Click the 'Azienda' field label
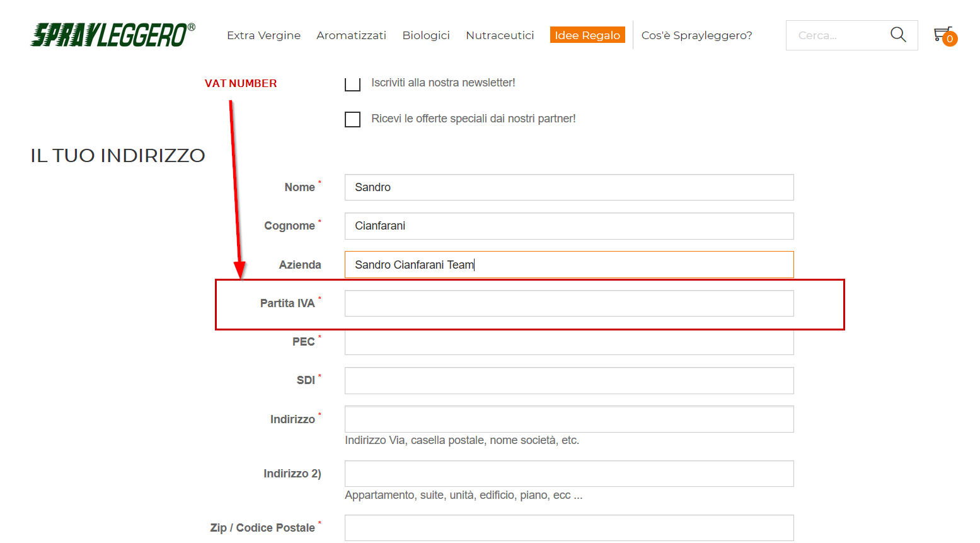The height and width of the screenshot is (543, 980). [x=300, y=265]
